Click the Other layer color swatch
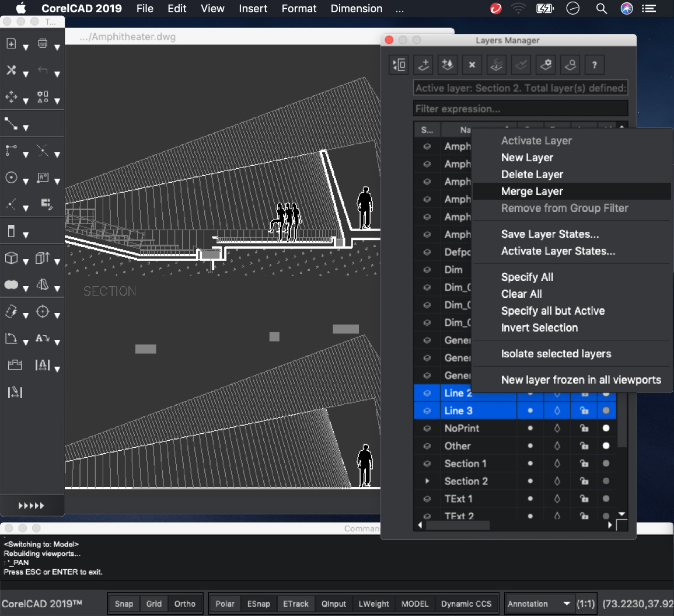The image size is (674, 616). pos(606,446)
